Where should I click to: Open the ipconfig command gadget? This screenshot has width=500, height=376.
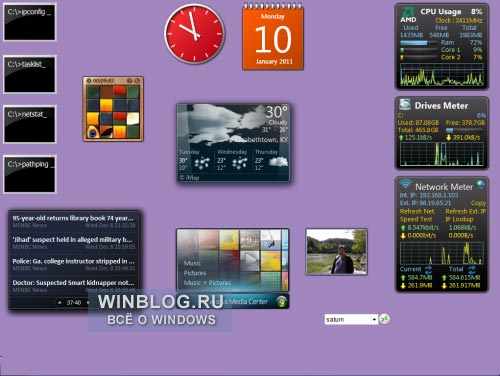30,22
